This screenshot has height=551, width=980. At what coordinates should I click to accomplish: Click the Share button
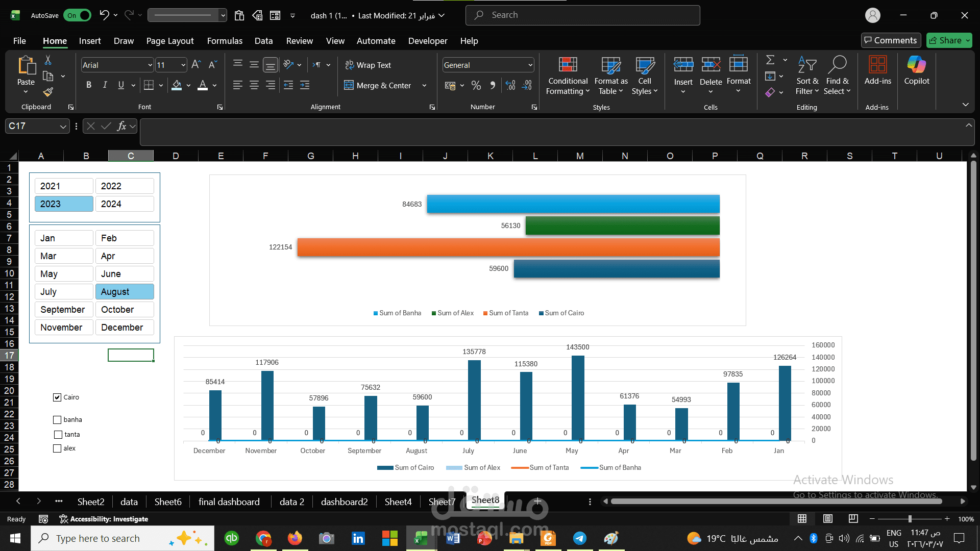(x=949, y=40)
